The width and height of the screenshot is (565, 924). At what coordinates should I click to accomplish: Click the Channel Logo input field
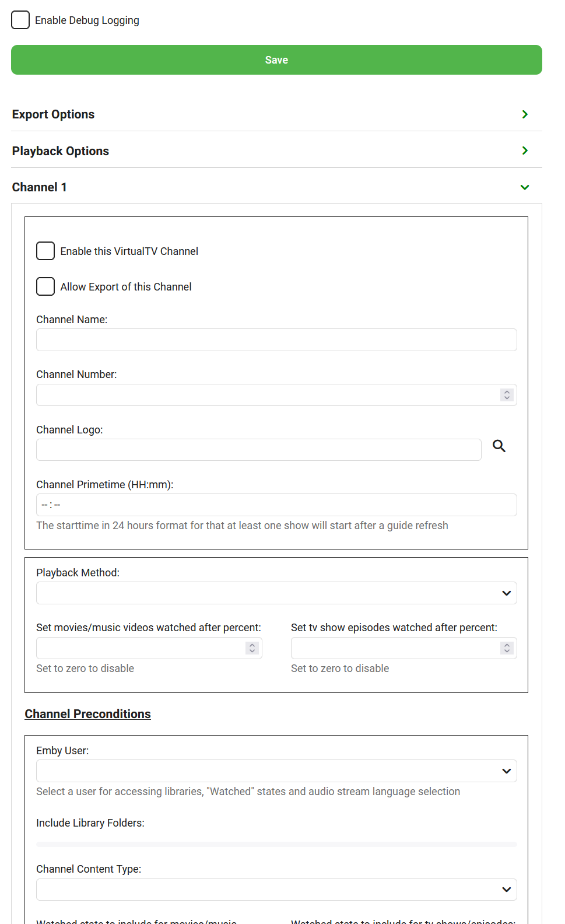pyautogui.click(x=258, y=450)
